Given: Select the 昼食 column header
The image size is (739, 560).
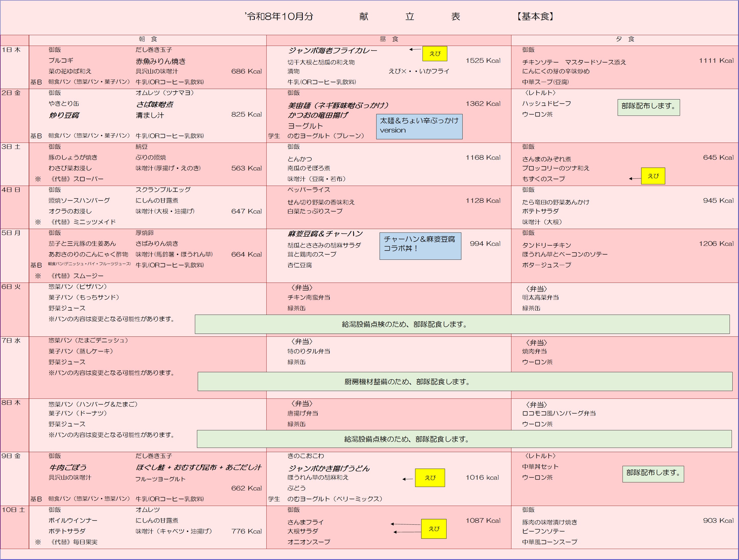Looking at the screenshot, I should pyautogui.click(x=389, y=39).
